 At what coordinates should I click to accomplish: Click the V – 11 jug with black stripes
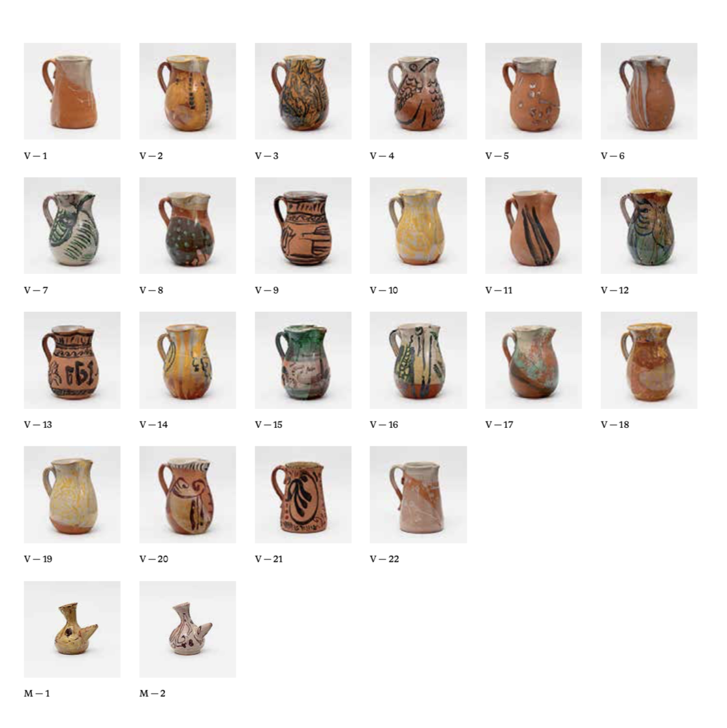[533, 225]
